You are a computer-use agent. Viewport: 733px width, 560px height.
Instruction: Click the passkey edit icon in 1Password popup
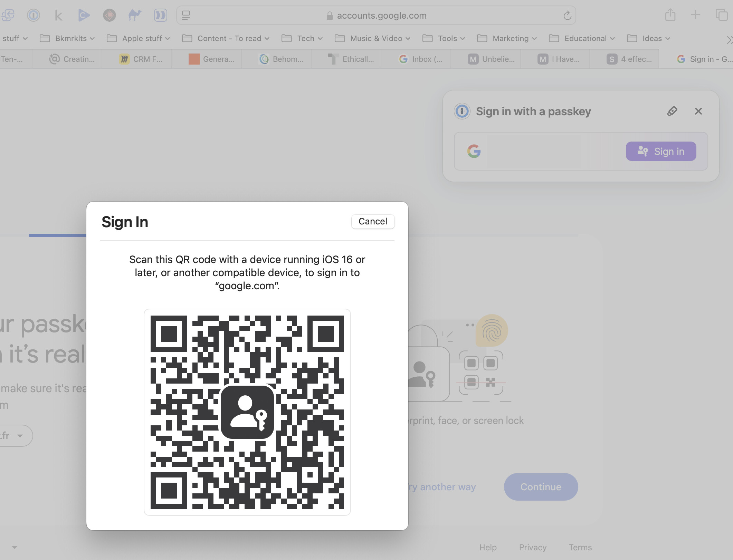672,111
